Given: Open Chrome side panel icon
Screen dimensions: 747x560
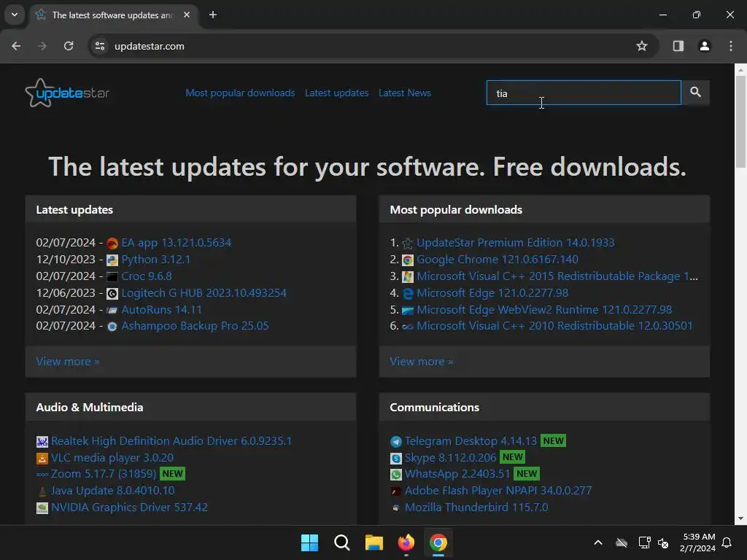Looking at the screenshot, I should [678, 46].
